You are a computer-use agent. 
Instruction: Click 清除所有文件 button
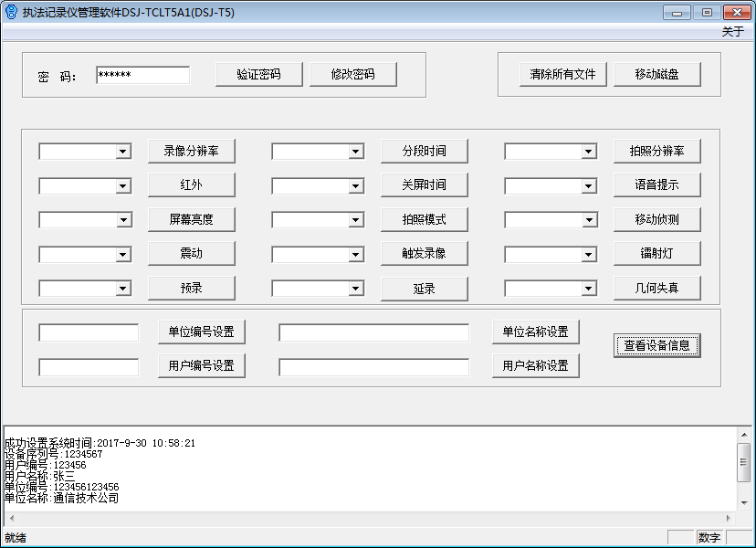point(562,75)
